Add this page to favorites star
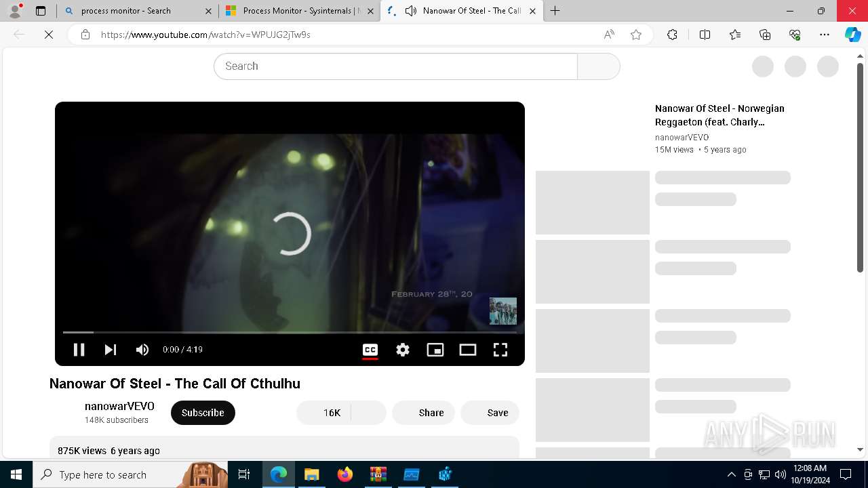Viewport: 868px width, 488px height. [x=636, y=35]
